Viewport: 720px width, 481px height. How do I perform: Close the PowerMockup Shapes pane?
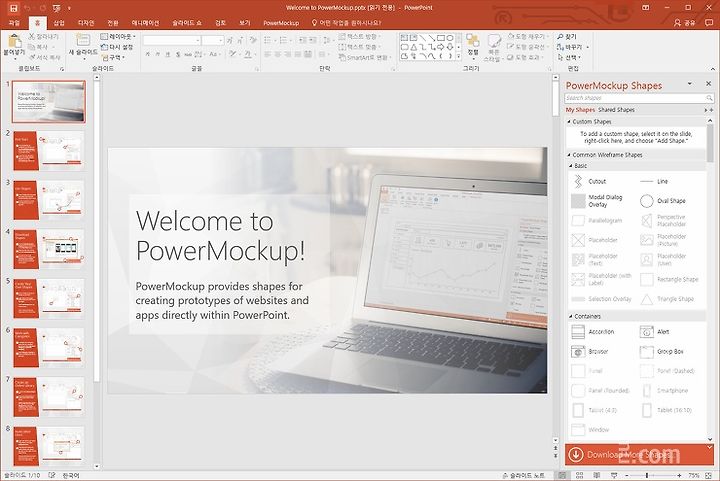709,84
